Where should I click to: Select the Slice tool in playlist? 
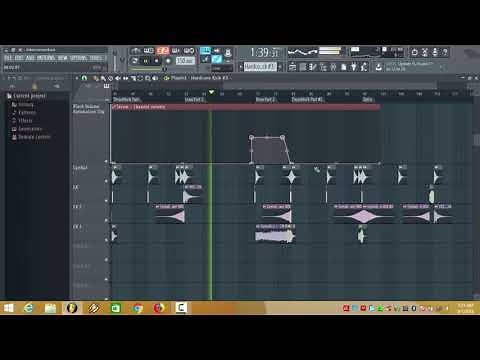pos(133,78)
